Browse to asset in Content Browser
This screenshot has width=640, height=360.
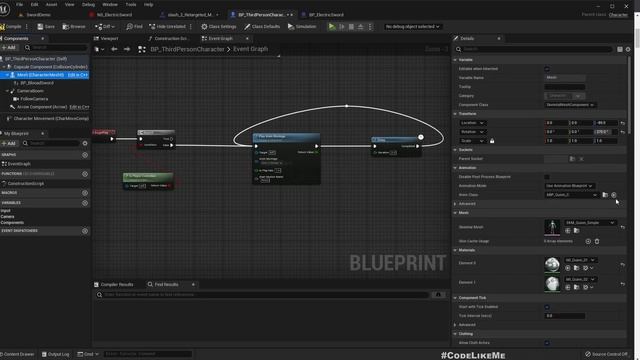74,27
